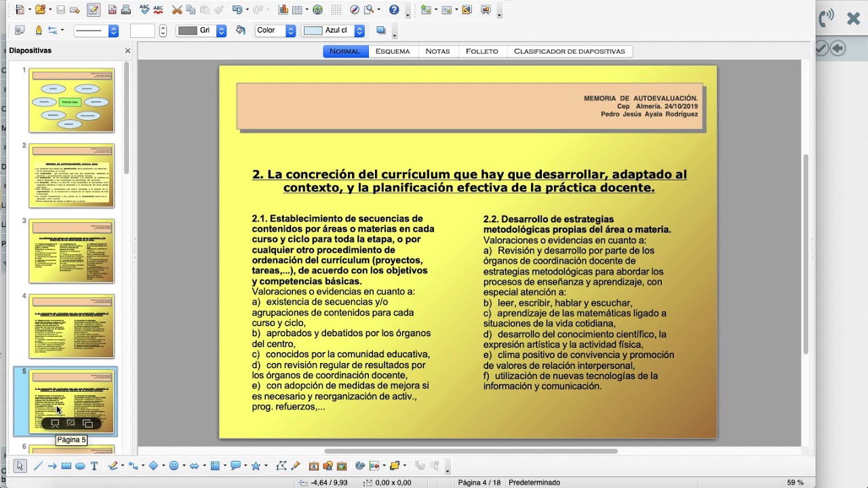
Task: Open the Callouts tool dropdown arrow
Action: 245,466
